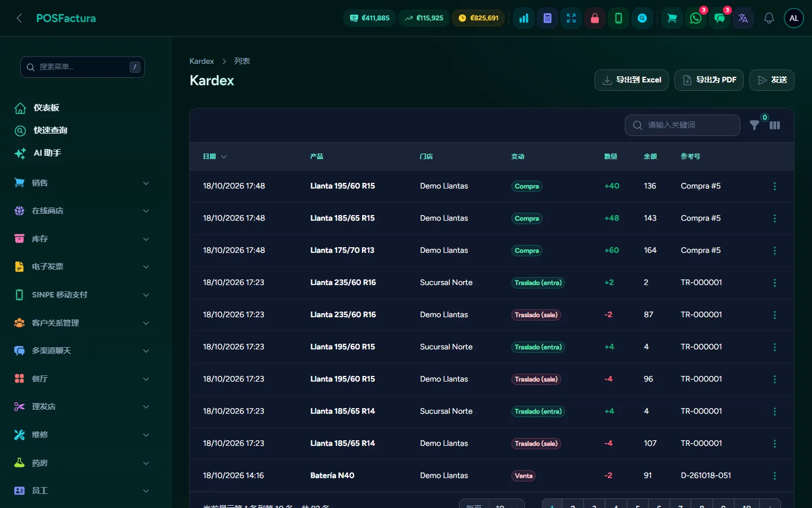The width and height of the screenshot is (812, 508).
Task: Change language with the translate icon
Action: tap(743, 18)
